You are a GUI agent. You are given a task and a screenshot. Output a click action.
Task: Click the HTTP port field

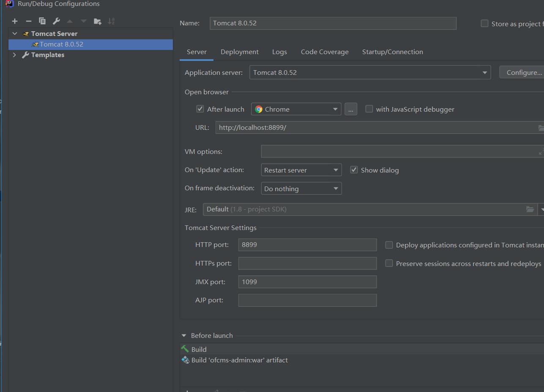[307, 245]
